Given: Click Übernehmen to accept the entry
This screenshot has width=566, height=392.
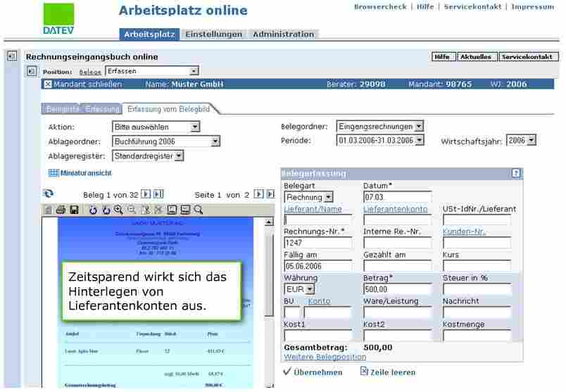Looking at the screenshot, I should pos(313,372).
